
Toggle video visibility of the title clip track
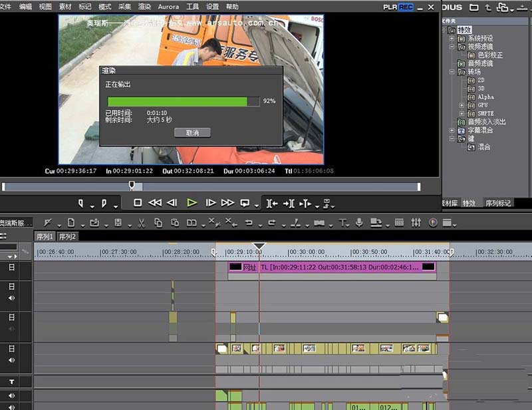(11, 267)
